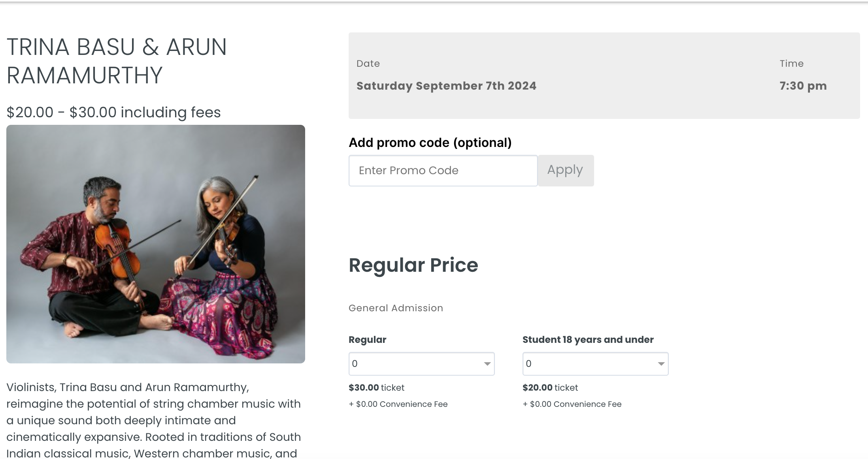Click the Saturday September 7th 2024 date
This screenshot has width=868, height=459.
pos(446,86)
